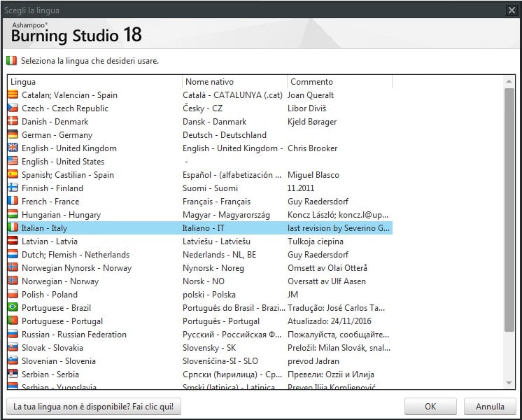Confirm with the OK button
522x420 pixels.
pyautogui.click(x=430, y=406)
